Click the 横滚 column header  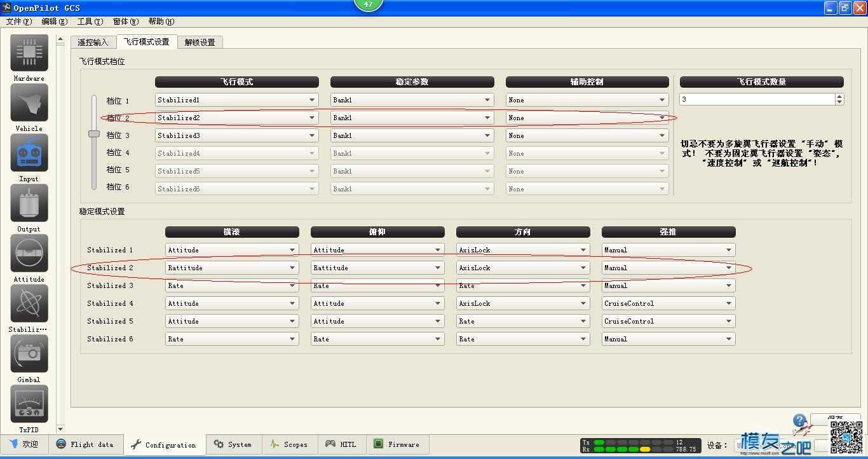(x=232, y=232)
